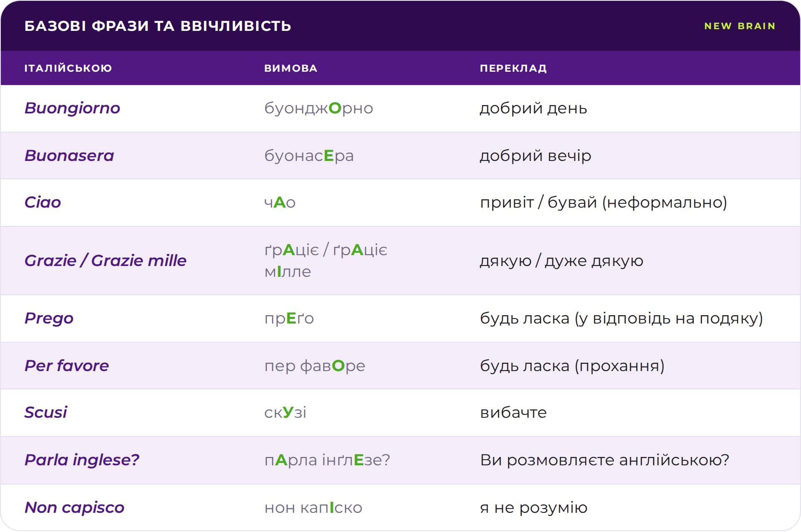Click translation 'я не розумію'
The image size is (801, 532).
pyautogui.click(x=534, y=508)
